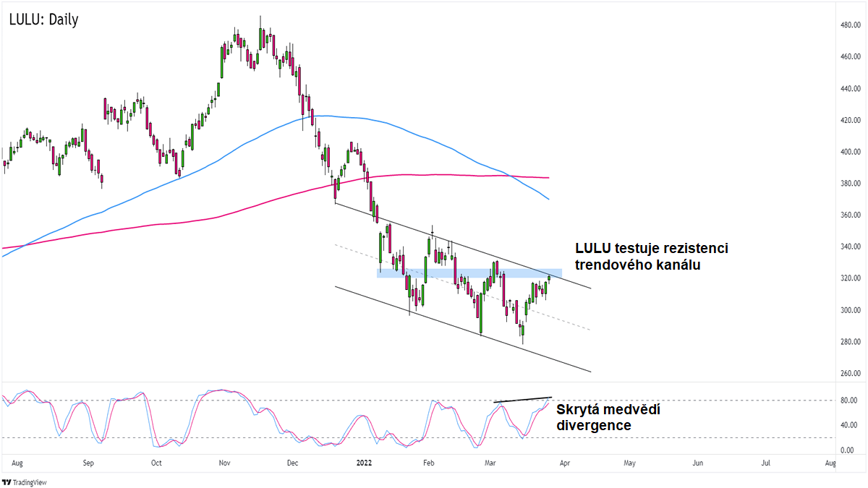Select the 360.00 price level label
This screenshot has width=868, height=488.
click(849, 215)
